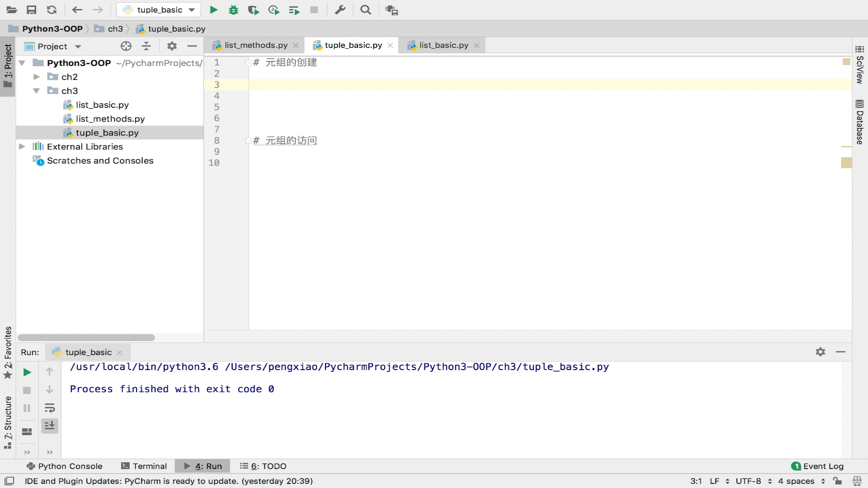Image resolution: width=868 pixels, height=488 pixels.
Task: Switch to list_methods.py editor tab
Action: tap(255, 45)
